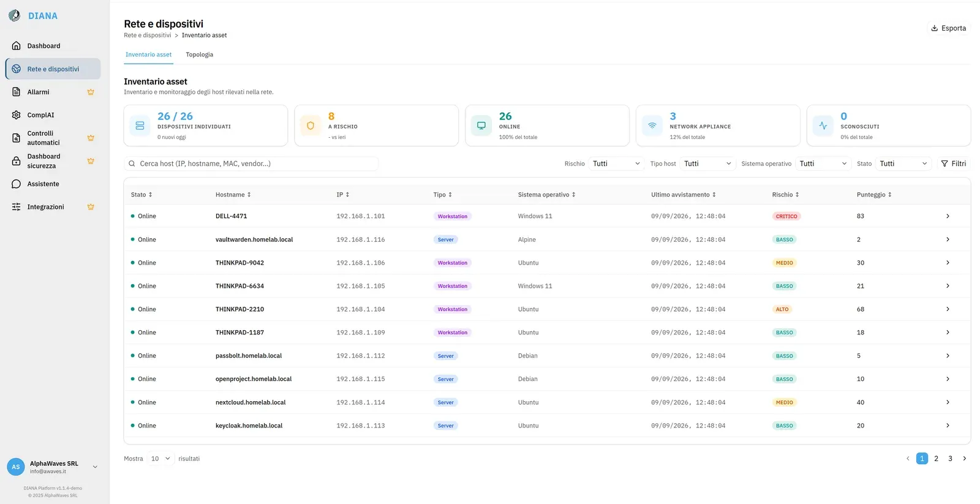Go to previous page arrow
The height and width of the screenshot is (504, 980).
pyautogui.click(x=908, y=459)
